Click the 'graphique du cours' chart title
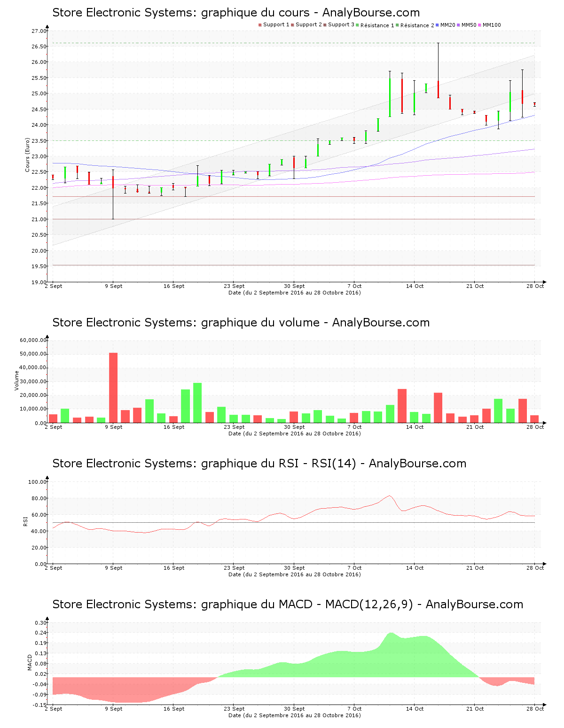Image resolution: width=564 pixels, height=728 pixels. coord(236,13)
